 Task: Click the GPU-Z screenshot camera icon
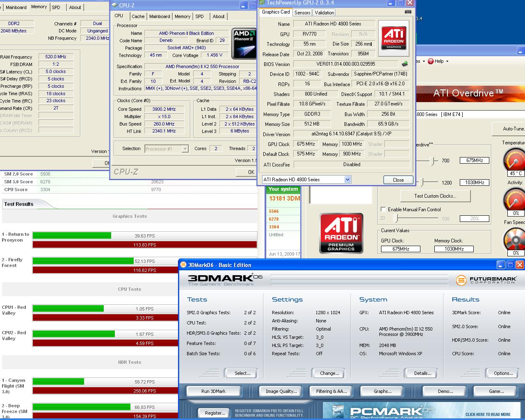click(408, 12)
